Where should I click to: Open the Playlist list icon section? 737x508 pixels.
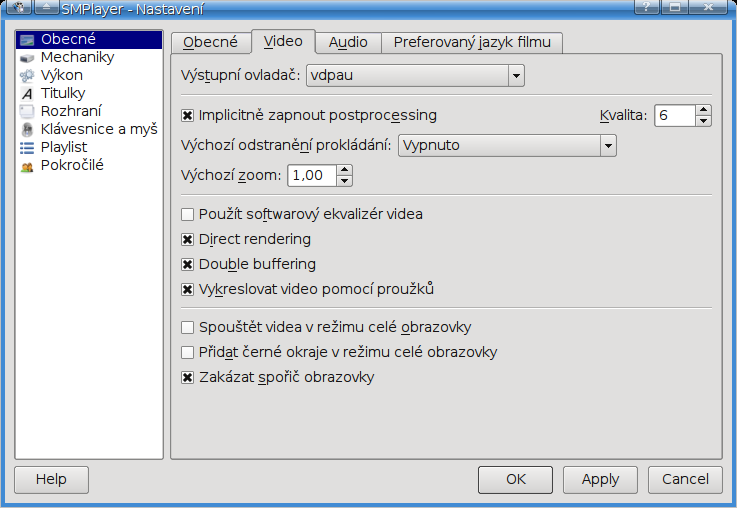[27, 148]
